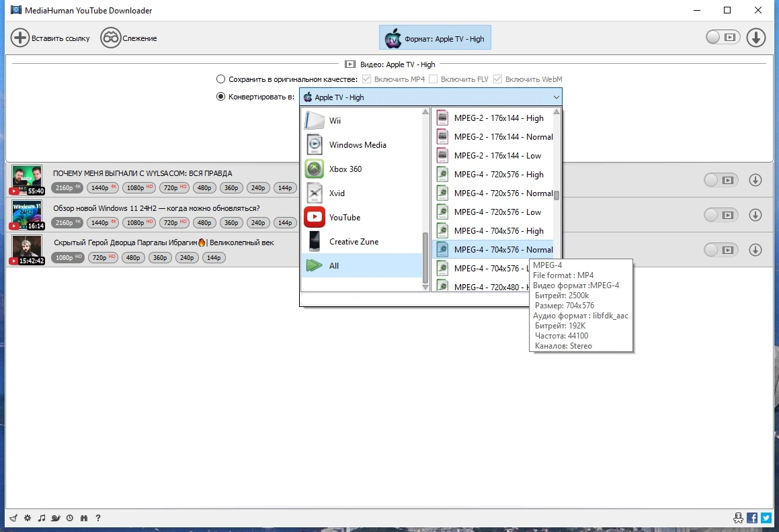
Task: Click the Twitter icon
Action: point(766,518)
